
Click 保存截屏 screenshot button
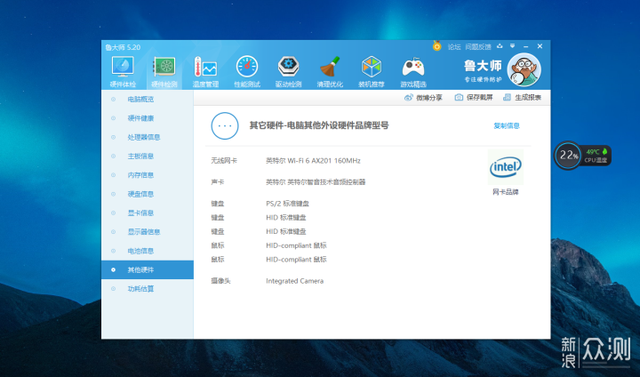[x=474, y=98]
